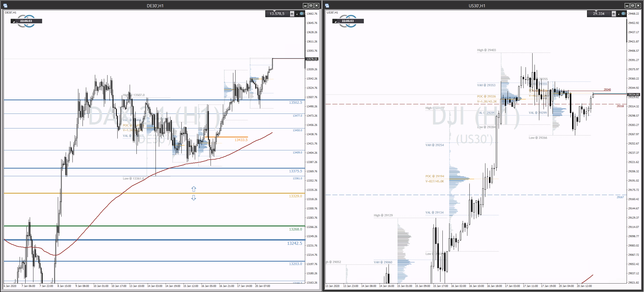Click the DE30 chart window system icon
Viewport: 644px width, 292px height.
(5, 5)
